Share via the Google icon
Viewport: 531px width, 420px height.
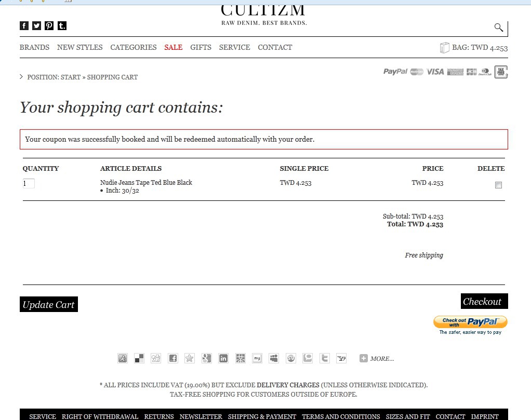tap(207, 358)
